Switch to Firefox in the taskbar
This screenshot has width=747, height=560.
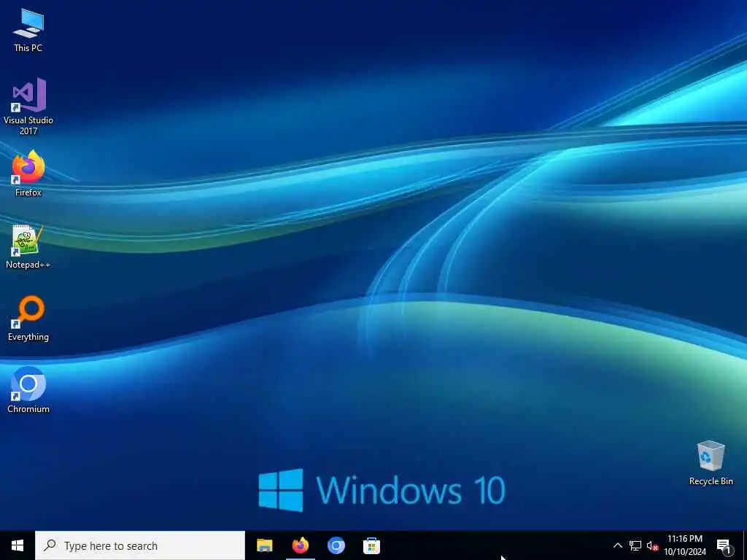pyautogui.click(x=300, y=545)
